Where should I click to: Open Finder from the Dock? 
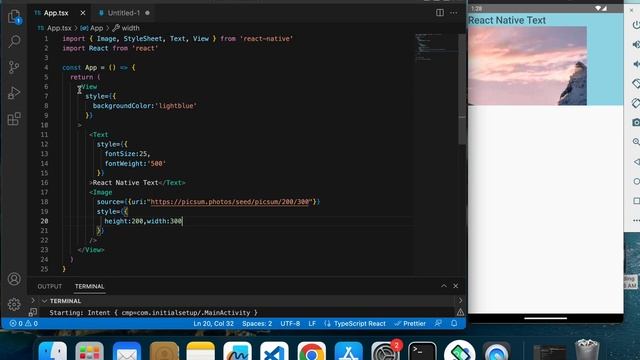[53, 351]
